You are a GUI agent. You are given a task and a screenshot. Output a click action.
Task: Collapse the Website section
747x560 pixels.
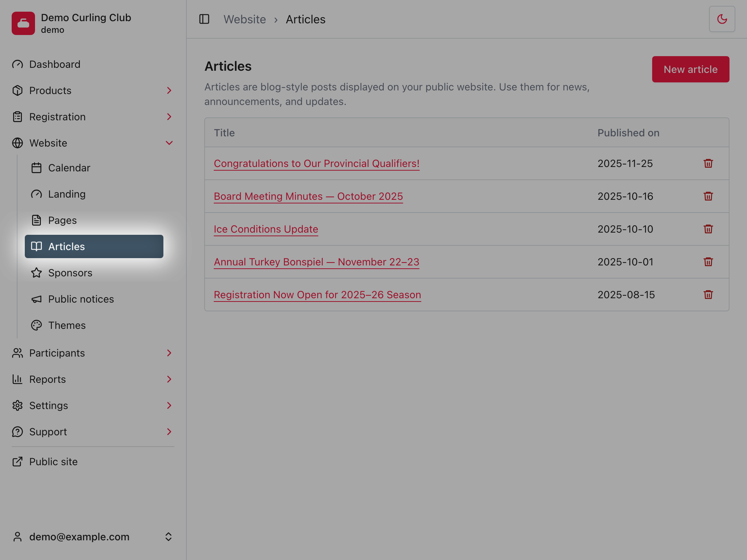(93, 143)
